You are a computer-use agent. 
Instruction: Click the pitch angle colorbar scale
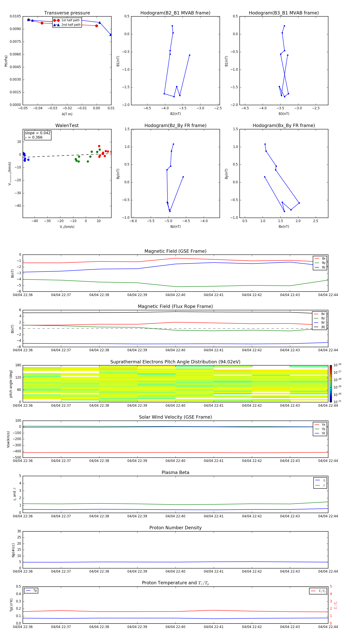tap(331, 383)
